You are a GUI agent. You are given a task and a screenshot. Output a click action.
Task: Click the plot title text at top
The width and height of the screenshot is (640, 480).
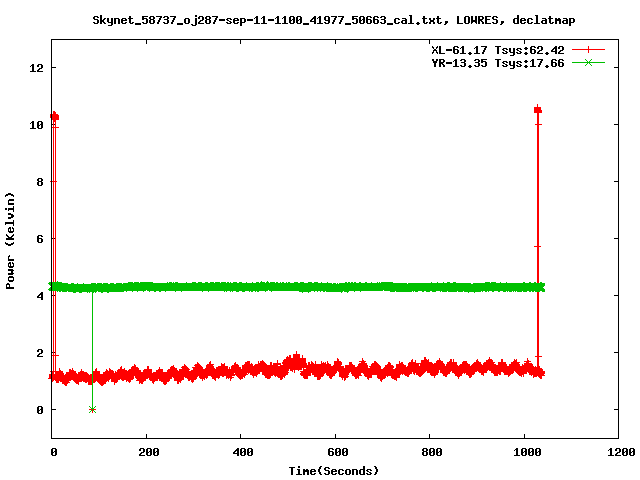(x=333, y=19)
